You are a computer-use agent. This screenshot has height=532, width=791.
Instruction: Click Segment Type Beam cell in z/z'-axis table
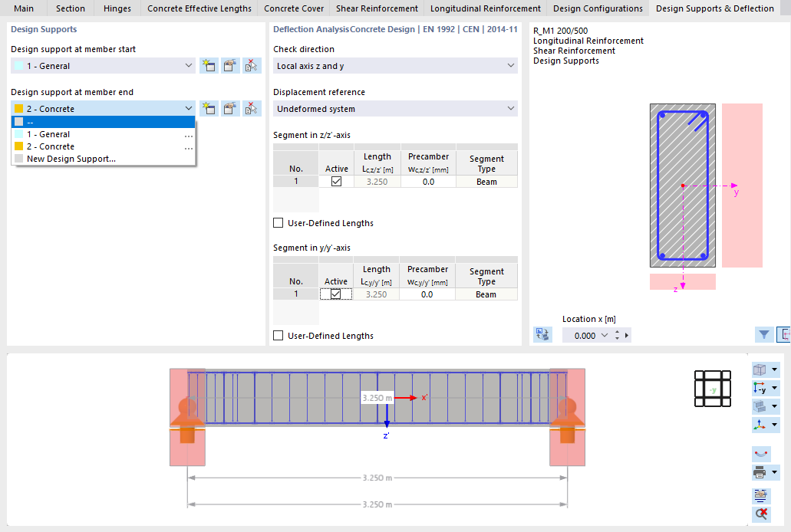[x=487, y=182]
